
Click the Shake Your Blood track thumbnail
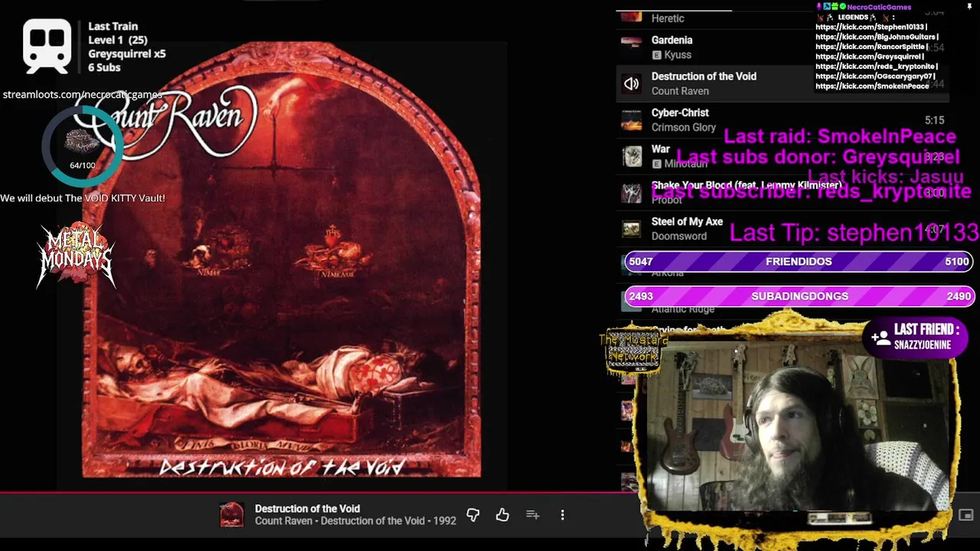(632, 193)
